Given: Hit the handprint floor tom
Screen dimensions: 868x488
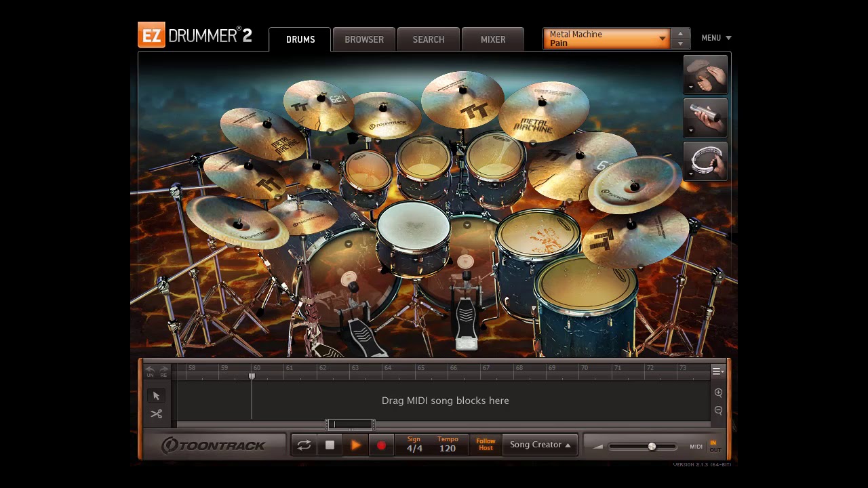Looking at the screenshot, I should pyautogui.click(x=537, y=237).
